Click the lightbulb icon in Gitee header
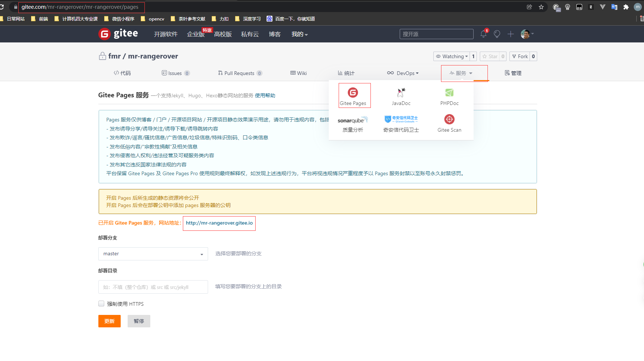This screenshot has width=644, height=361. [x=497, y=34]
